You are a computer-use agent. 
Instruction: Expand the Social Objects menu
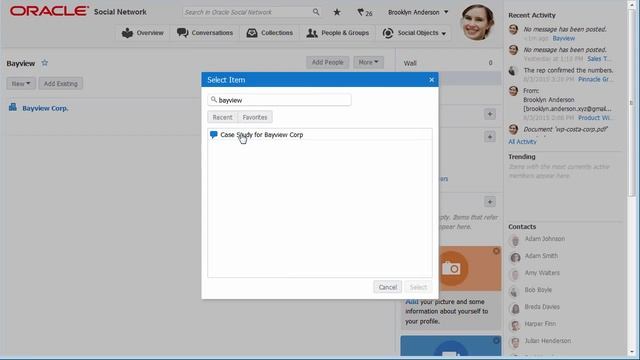pos(414,33)
